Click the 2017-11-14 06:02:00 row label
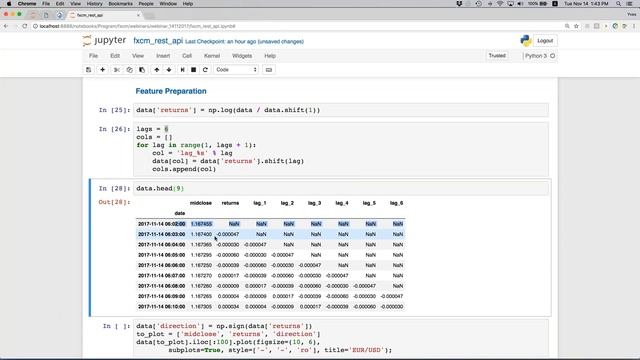Screen dimensions: 640x360 coord(162,224)
